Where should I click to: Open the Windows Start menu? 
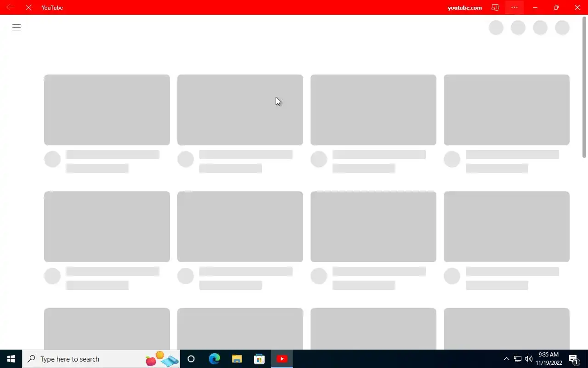pyautogui.click(x=11, y=359)
